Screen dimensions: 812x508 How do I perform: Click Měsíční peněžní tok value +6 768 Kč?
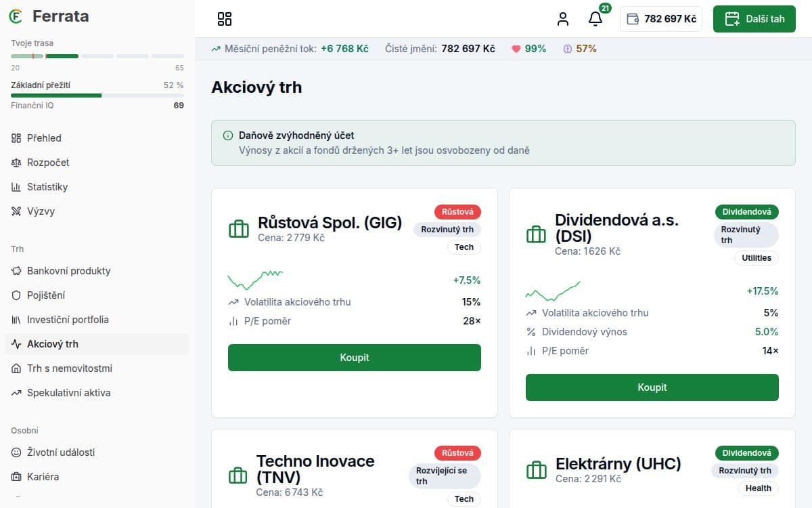(344, 49)
